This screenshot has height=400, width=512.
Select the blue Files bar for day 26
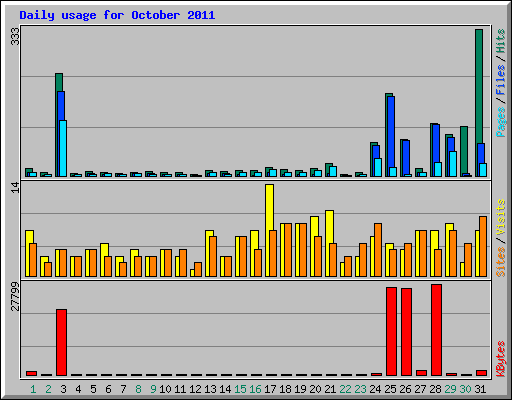click(x=406, y=157)
